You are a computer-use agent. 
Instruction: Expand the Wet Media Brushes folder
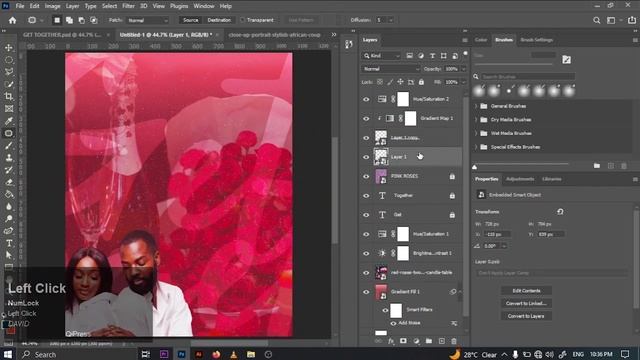tap(476, 133)
